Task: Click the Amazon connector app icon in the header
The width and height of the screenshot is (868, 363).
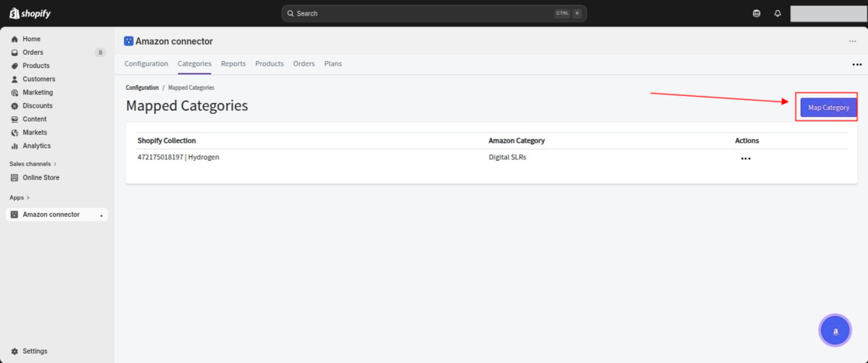Action: (129, 41)
